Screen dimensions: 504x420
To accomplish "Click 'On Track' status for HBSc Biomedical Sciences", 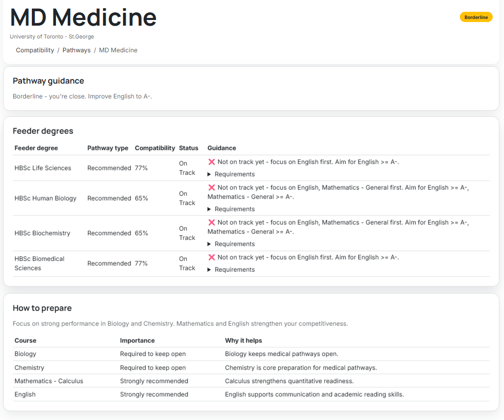I will (187, 263).
